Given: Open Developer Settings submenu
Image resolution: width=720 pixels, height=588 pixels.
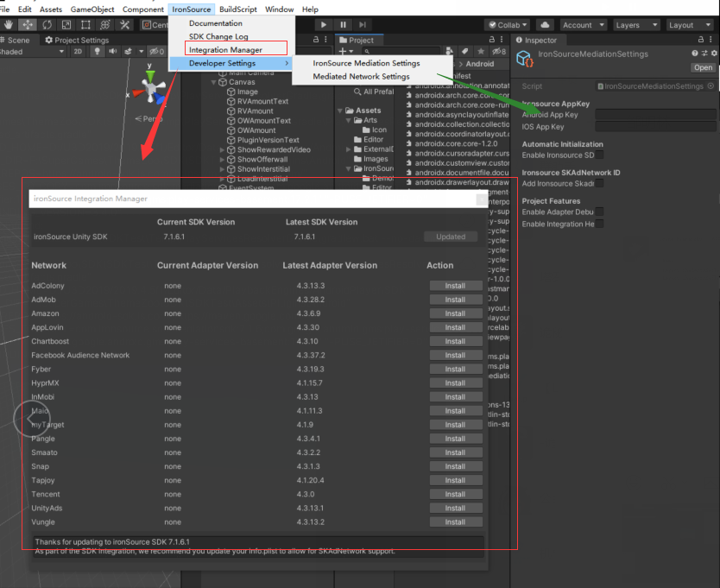Looking at the screenshot, I should click(231, 63).
